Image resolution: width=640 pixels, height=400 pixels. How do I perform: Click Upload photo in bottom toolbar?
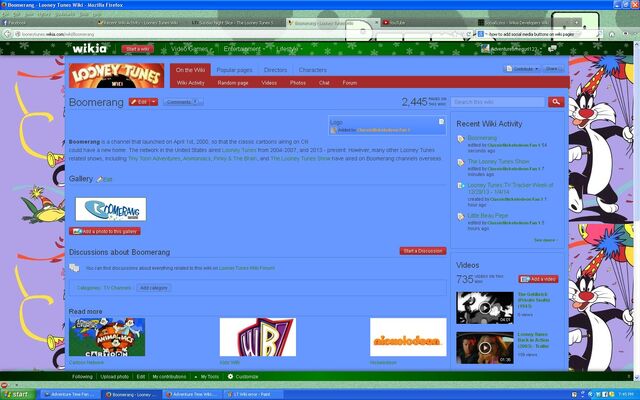tap(114, 377)
